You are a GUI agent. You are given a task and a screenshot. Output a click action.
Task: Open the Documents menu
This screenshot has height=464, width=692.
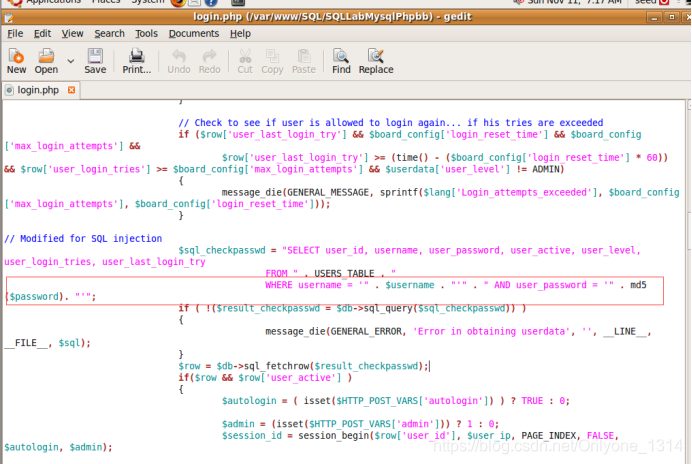click(x=194, y=34)
